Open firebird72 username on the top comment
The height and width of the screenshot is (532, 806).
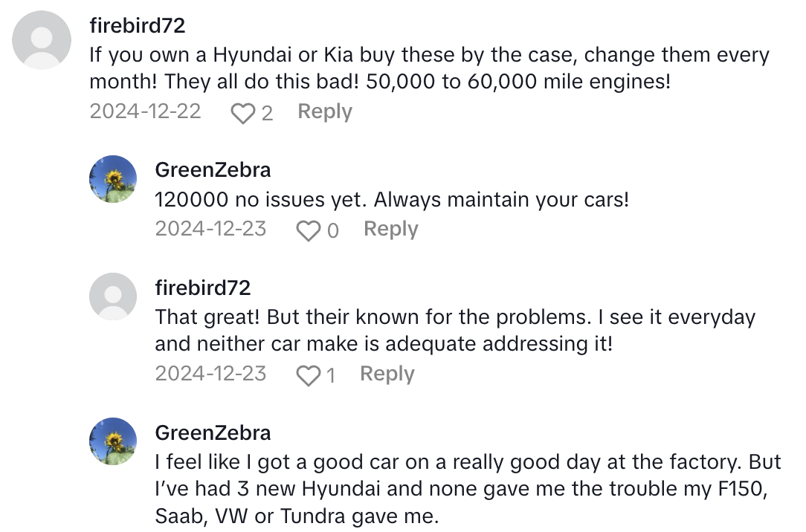coord(138,25)
